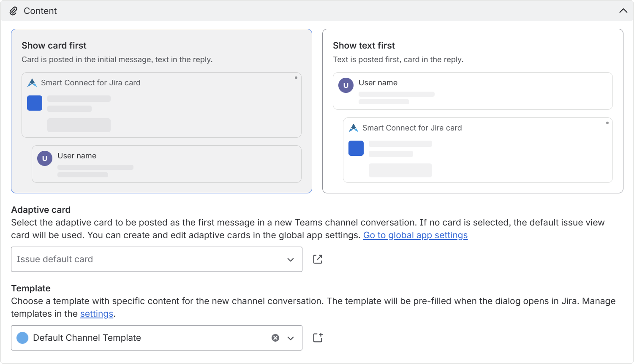Screen dimensions: 634x364
Task: Click the user avatar in the "Show text first" preview
Action: (346, 85)
